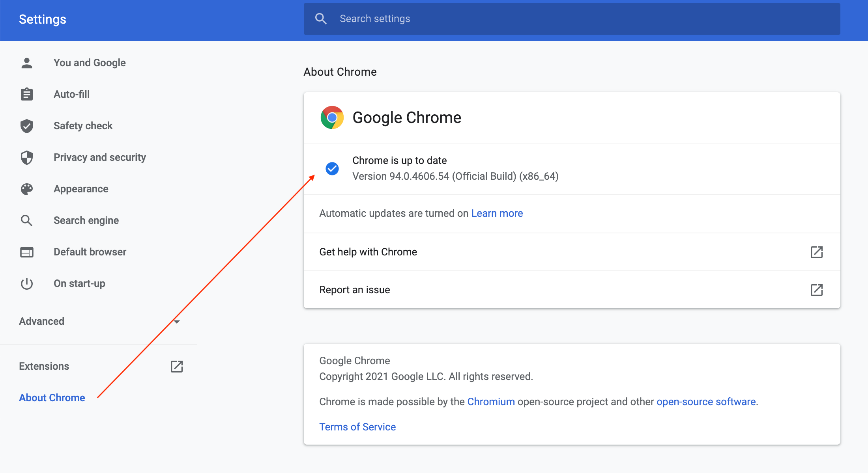This screenshot has height=473, width=868.
Task: Click the palette icon next to Appearance
Action: tap(27, 189)
